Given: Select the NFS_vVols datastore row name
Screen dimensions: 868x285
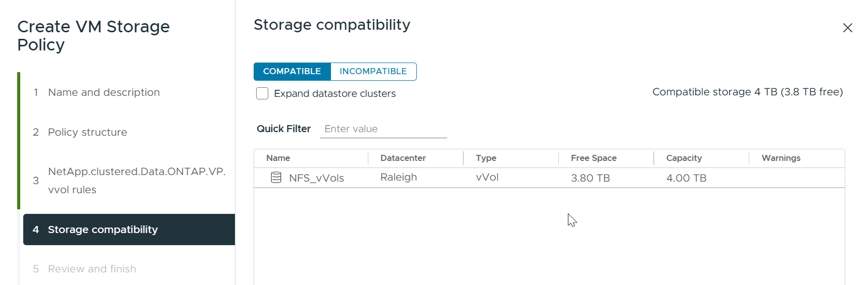Looking at the screenshot, I should (x=316, y=178).
